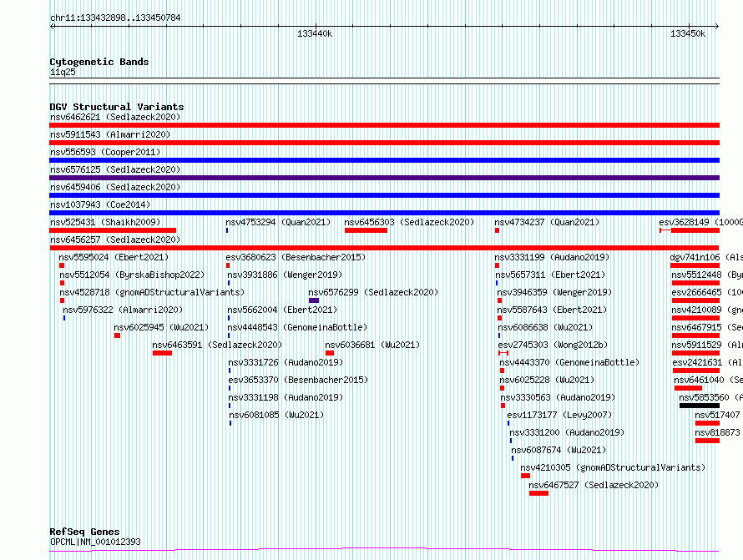The height and width of the screenshot is (560, 743).
Task: Click the esv2421631 variant label
Action: 707,362
